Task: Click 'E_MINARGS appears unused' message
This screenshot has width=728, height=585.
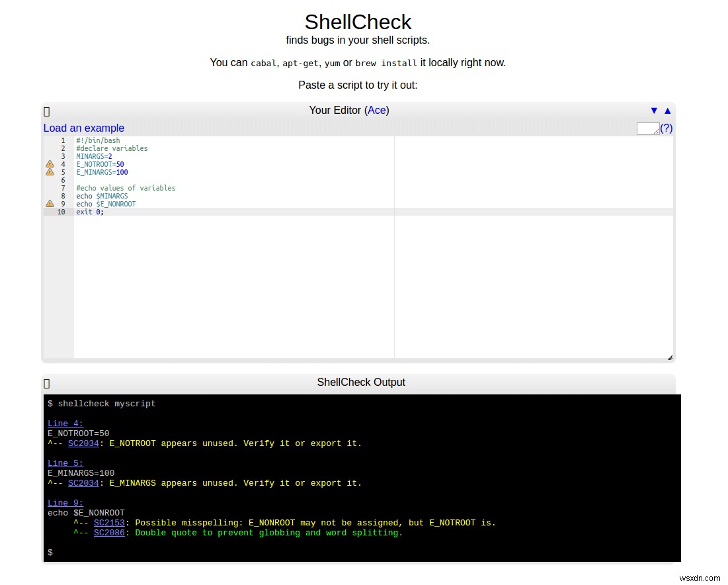Action: 235,483
